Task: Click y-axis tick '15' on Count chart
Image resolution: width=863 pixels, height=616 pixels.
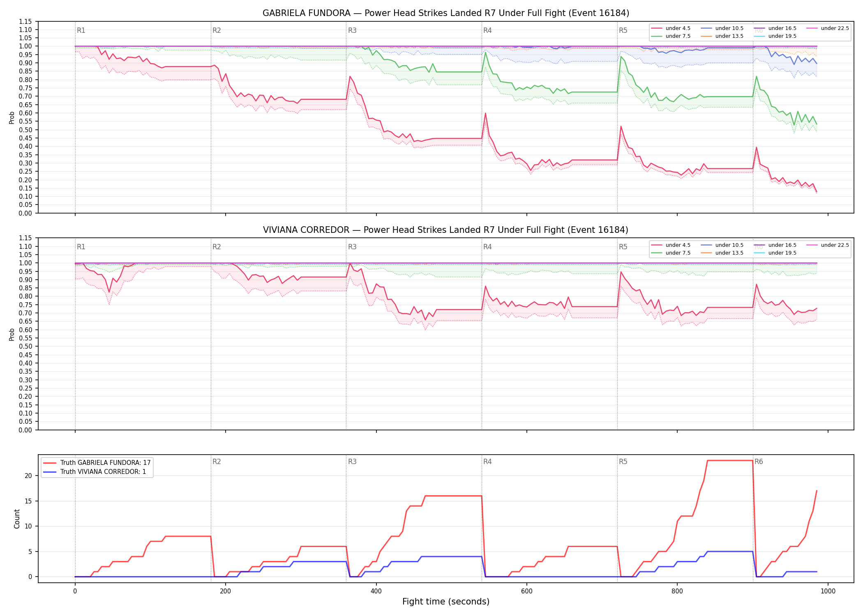Action: tap(28, 501)
